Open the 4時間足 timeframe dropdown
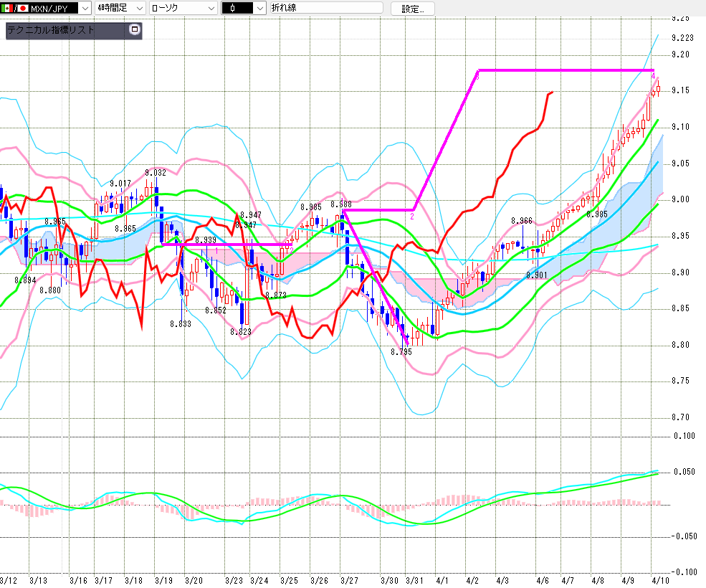This screenshot has width=706, height=588. [138, 9]
